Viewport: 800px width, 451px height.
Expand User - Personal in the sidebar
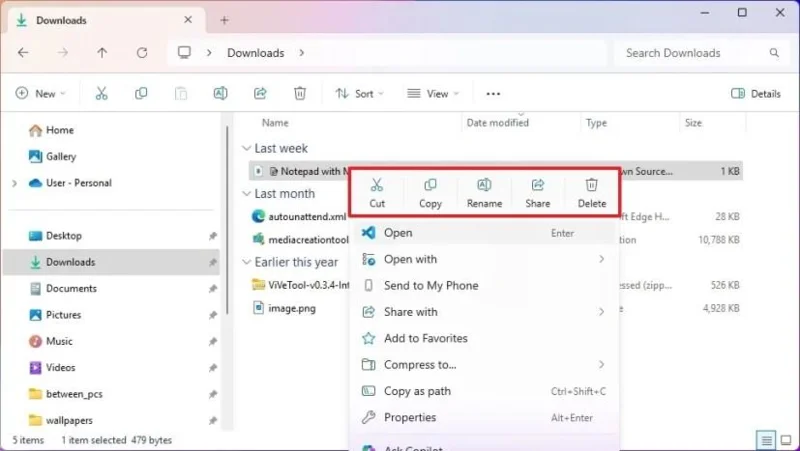click(x=14, y=183)
